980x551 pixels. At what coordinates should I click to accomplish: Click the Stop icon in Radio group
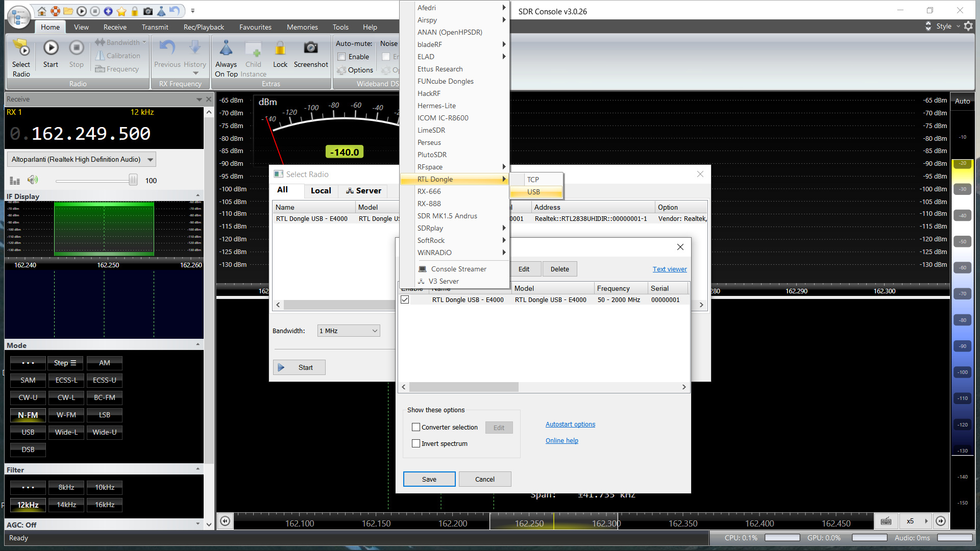point(76,48)
